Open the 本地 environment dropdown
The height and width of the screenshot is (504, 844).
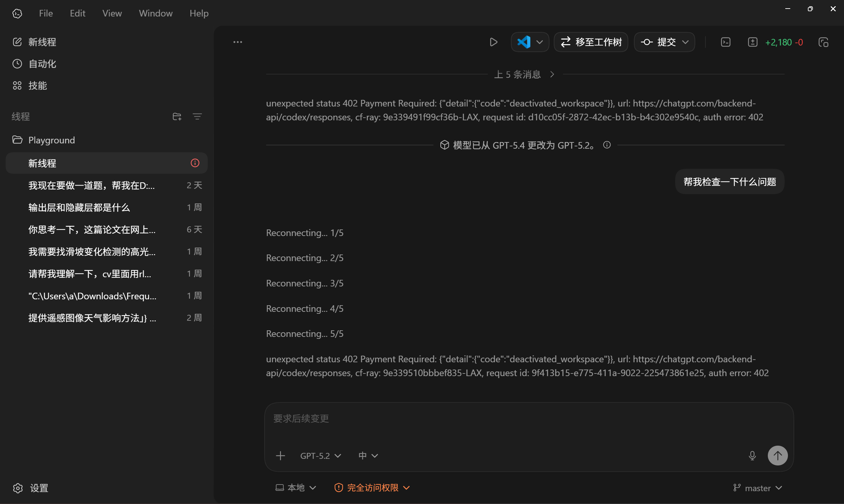(296, 488)
